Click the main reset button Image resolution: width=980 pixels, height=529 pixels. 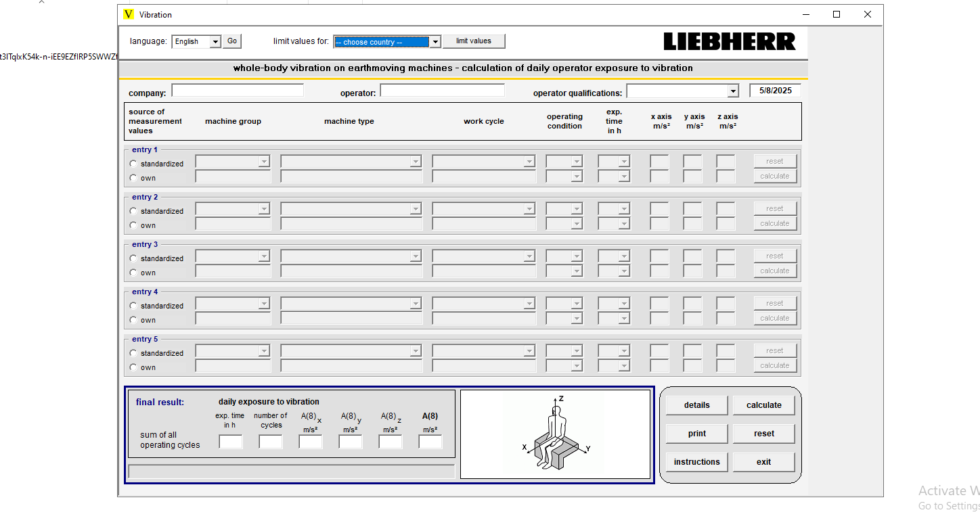[x=764, y=434]
